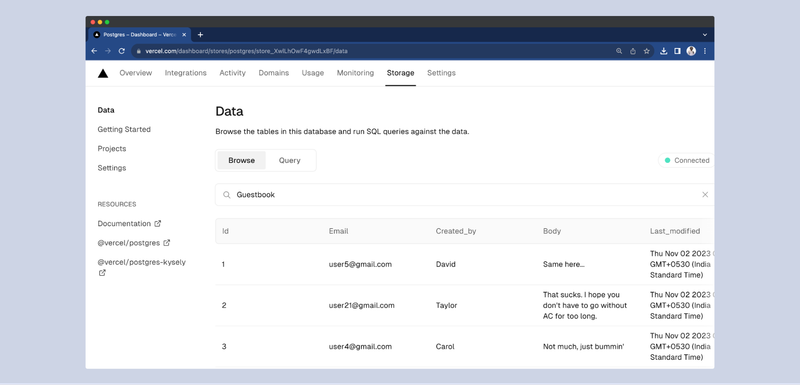800x385 pixels.
Task: Switch to the Query mode
Action: tap(289, 160)
